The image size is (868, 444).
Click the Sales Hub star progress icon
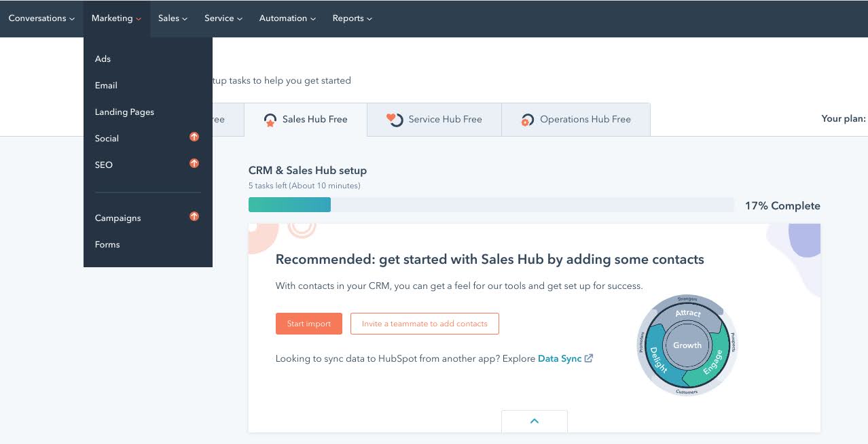[270, 120]
